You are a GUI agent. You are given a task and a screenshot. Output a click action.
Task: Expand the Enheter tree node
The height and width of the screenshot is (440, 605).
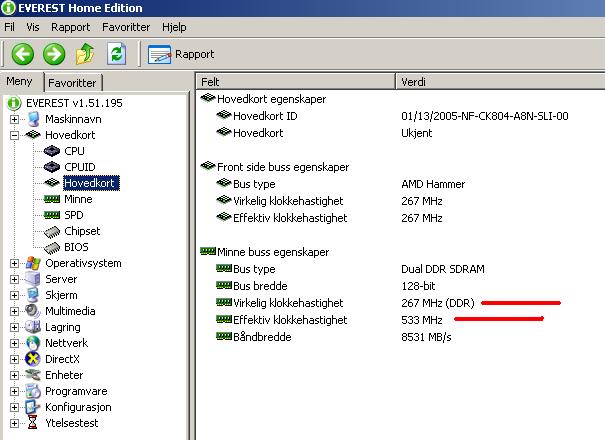click(14, 375)
